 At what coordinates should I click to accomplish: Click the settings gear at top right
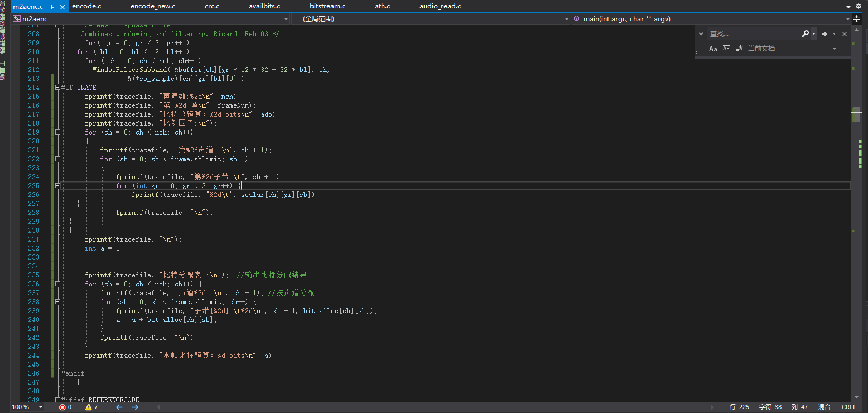click(x=859, y=6)
